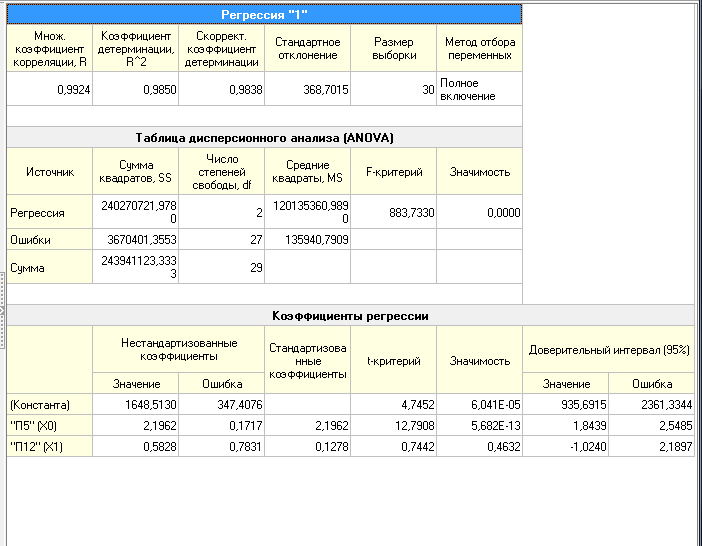Click the "П12" (X1) row label
This screenshot has width=702, height=546.
pyautogui.click(x=50, y=446)
